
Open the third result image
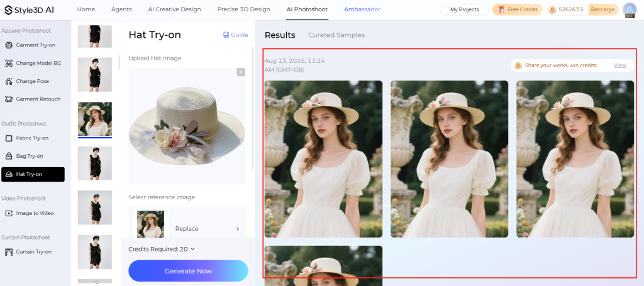[x=575, y=159]
